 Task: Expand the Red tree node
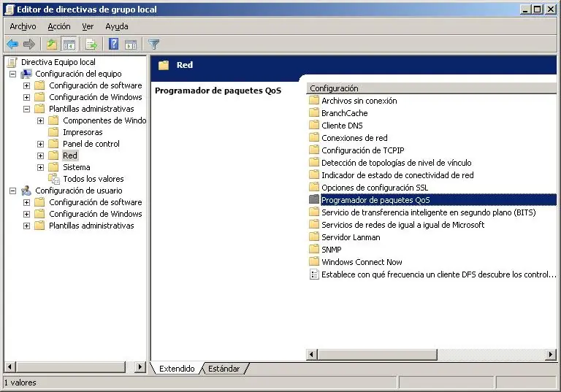tap(40, 156)
